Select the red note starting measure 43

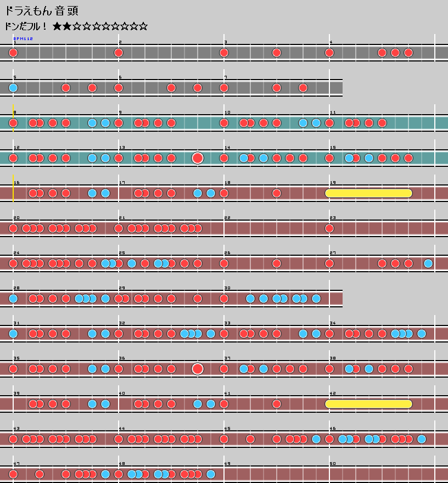pos(13,439)
